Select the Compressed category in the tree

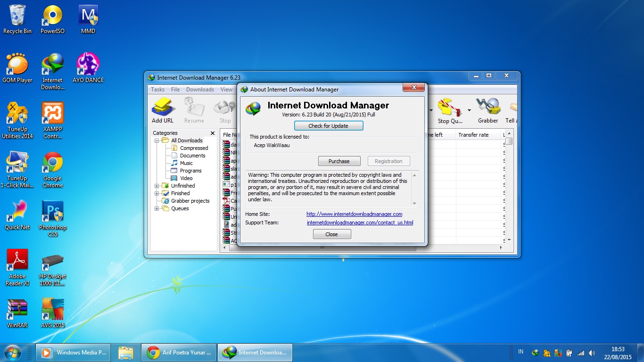(194, 148)
